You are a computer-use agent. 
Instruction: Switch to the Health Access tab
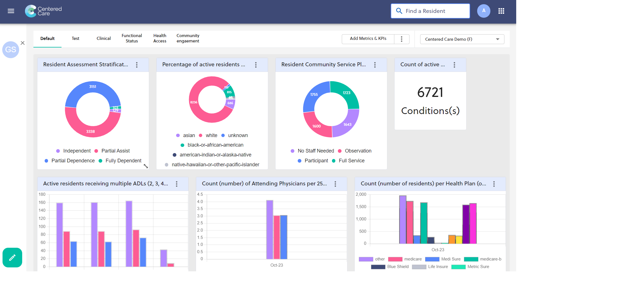click(x=160, y=38)
